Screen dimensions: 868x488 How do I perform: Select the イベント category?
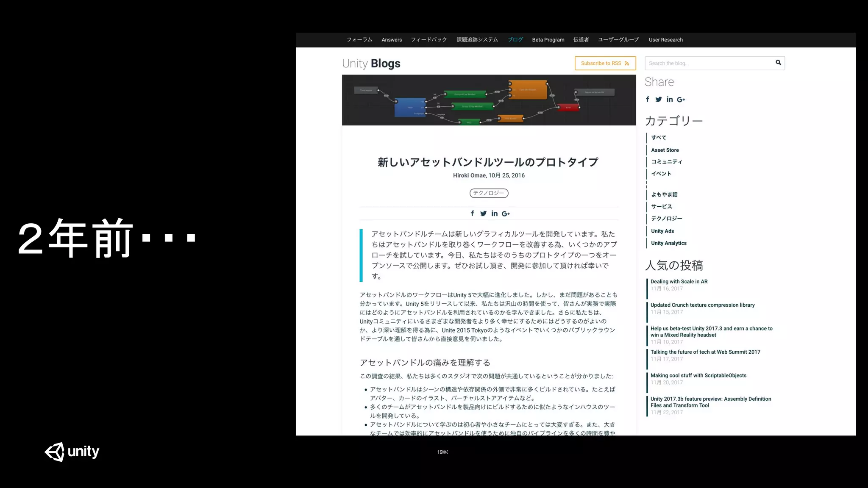pyautogui.click(x=661, y=174)
